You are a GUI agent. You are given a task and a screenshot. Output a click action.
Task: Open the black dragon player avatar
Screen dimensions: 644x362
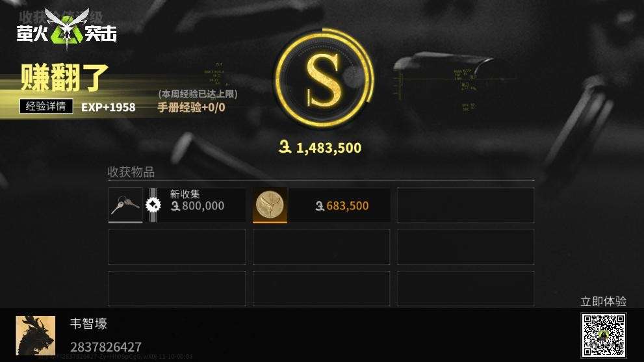35,335
